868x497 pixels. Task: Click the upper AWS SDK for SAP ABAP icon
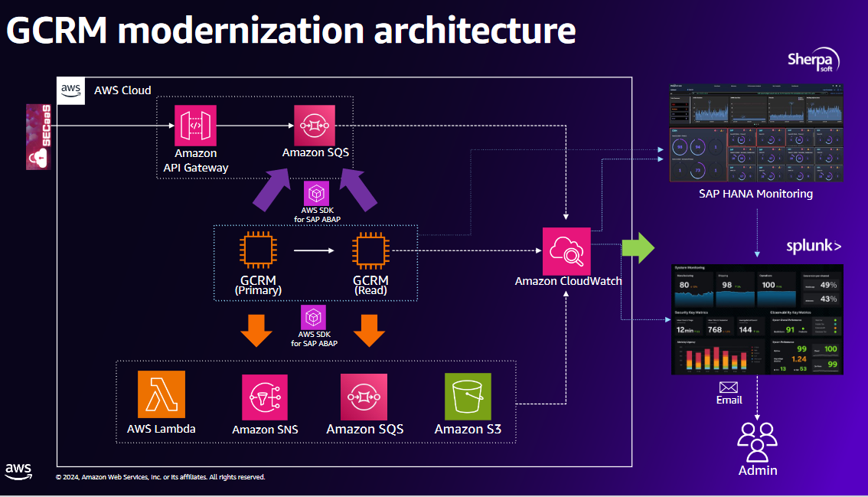[317, 194]
